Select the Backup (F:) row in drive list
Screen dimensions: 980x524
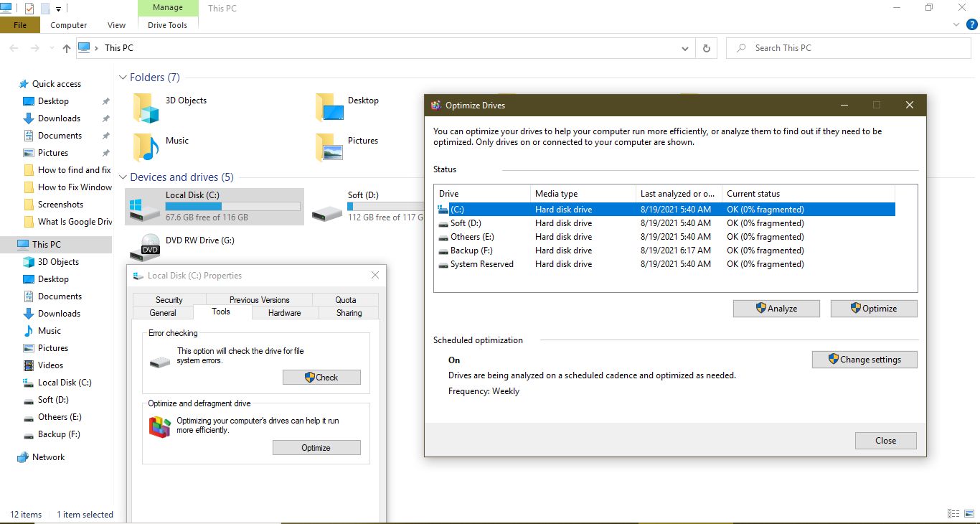666,251
